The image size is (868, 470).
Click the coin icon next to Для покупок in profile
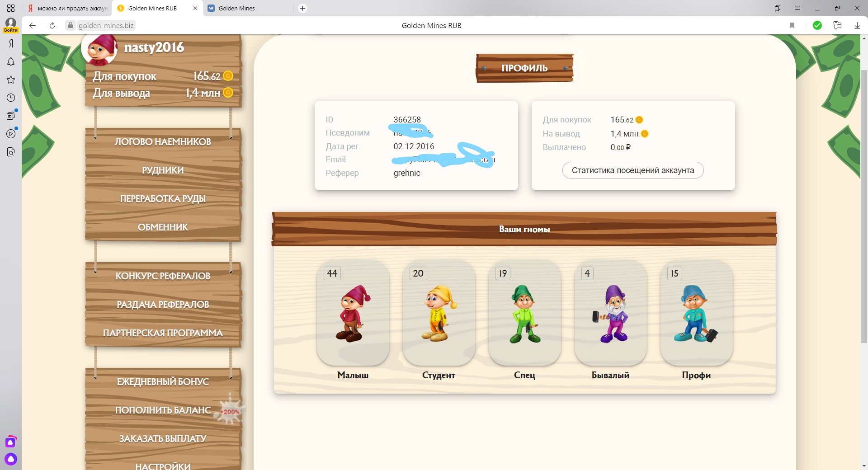click(639, 120)
